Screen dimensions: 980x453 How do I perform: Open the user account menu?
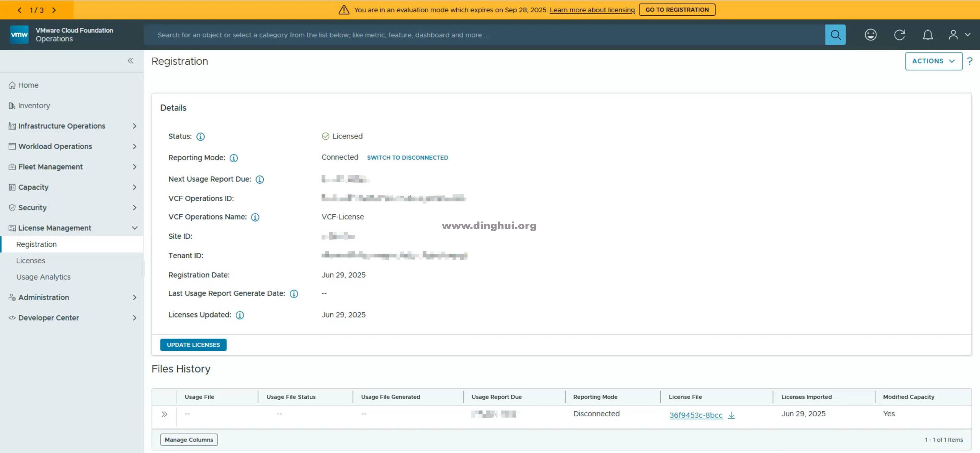(x=959, y=35)
